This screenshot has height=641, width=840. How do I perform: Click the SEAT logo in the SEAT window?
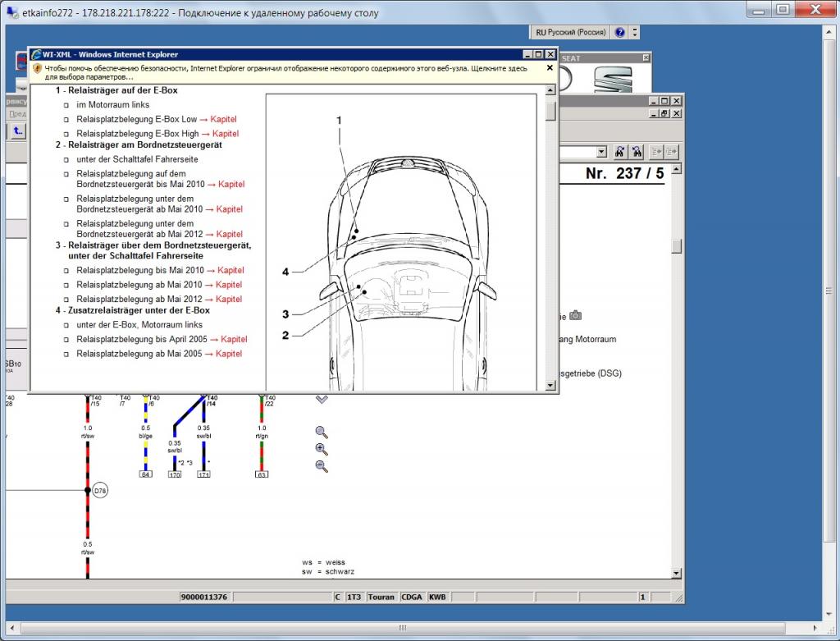614,79
